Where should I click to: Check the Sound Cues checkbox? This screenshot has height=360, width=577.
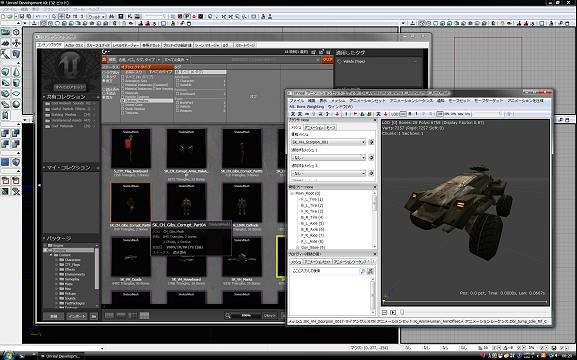pos(123,105)
